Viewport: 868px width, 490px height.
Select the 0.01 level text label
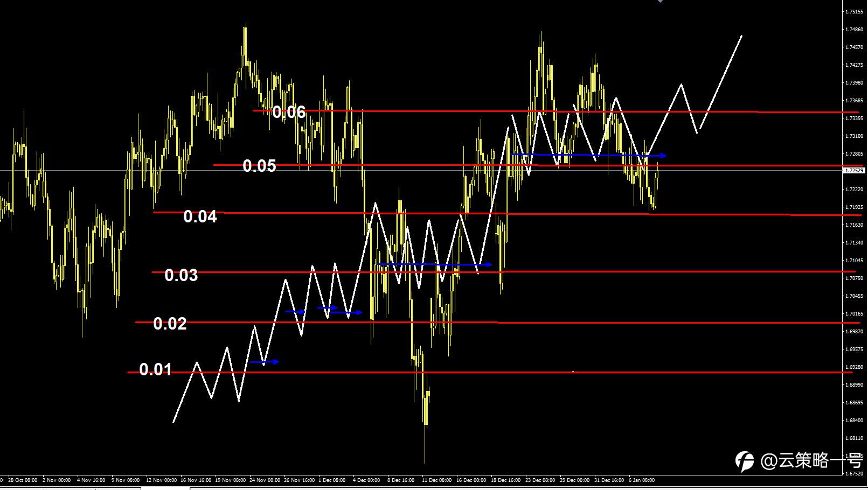pos(156,369)
